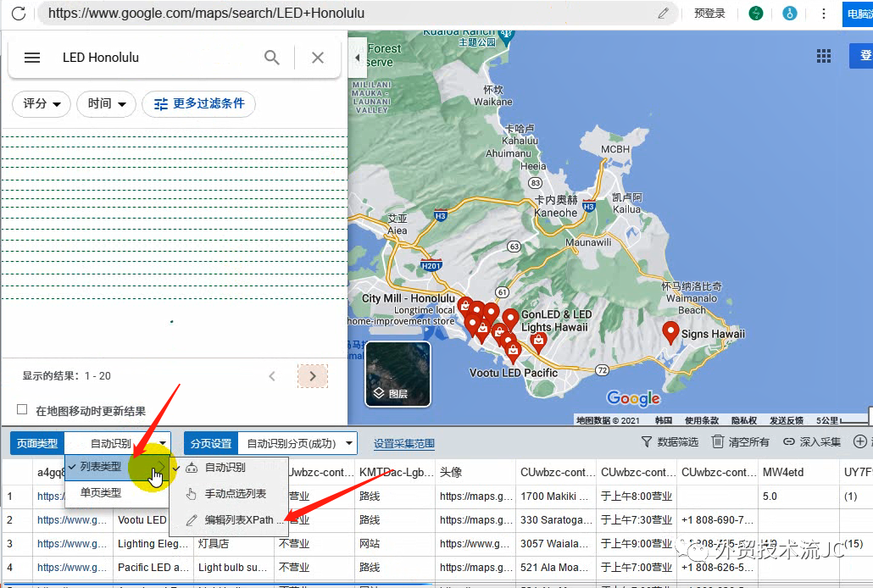Screen dimensions: 873x588
Task: Click the hand icon for 手动点选列表
Action: (192, 494)
